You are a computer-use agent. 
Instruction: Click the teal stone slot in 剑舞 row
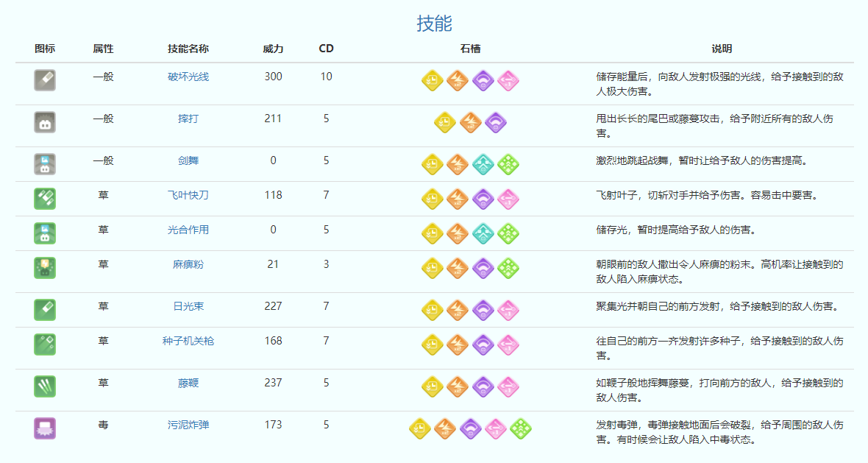click(483, 164)
